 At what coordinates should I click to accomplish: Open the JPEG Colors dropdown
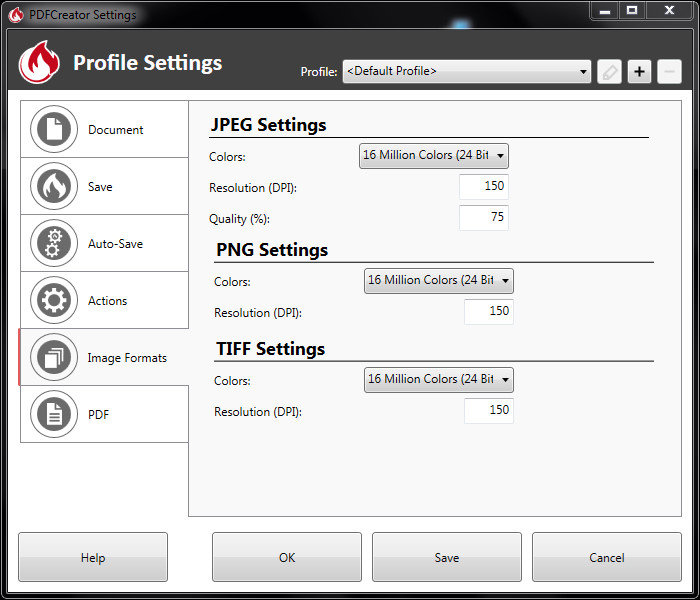(x=433, y=156)
